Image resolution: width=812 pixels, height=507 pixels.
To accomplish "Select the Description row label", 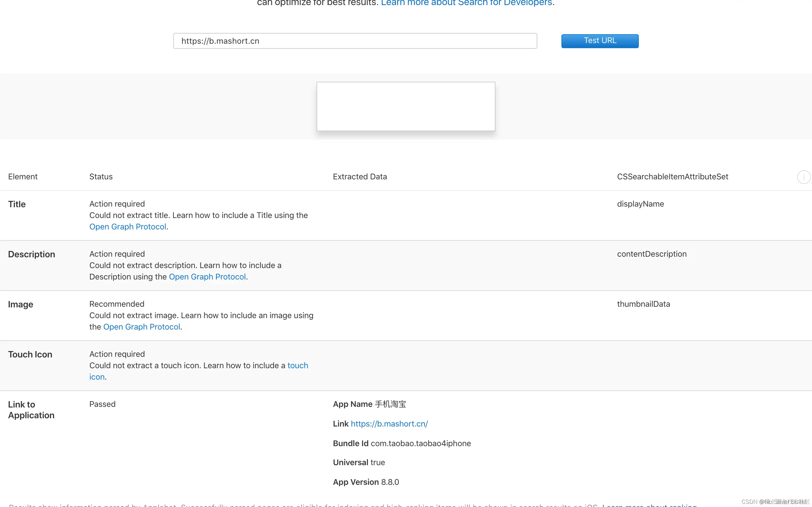I will pyautogui.click(x=31, y=254).
